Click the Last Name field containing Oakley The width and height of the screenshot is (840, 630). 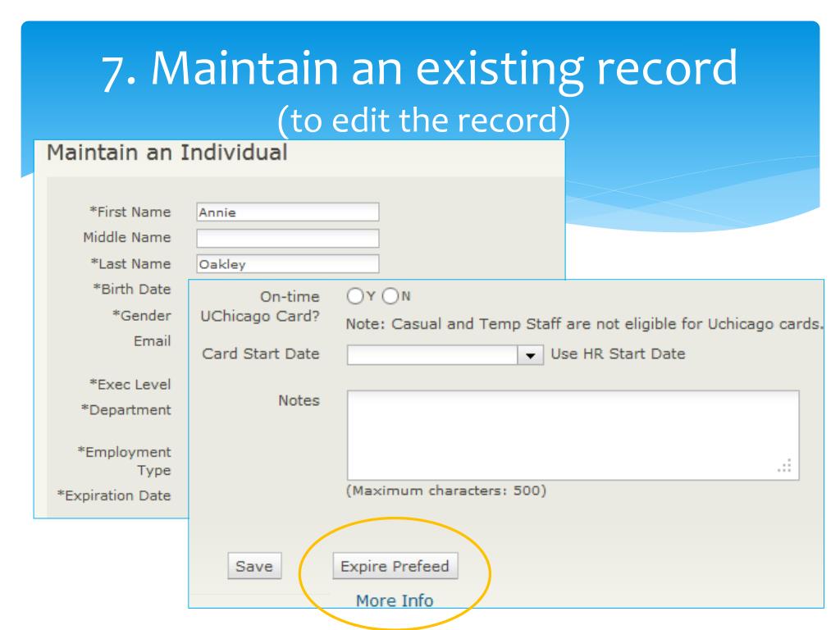click(x=288, y=264)
